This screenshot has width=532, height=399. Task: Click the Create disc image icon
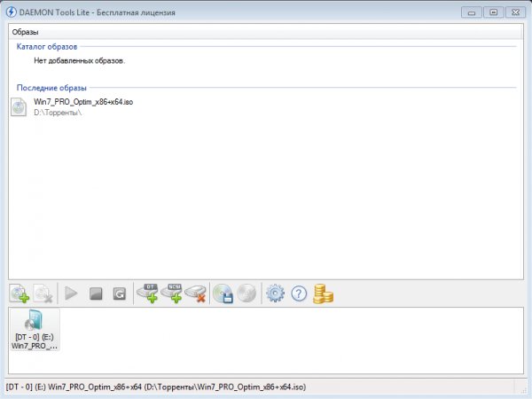click(x=223, y=293)
